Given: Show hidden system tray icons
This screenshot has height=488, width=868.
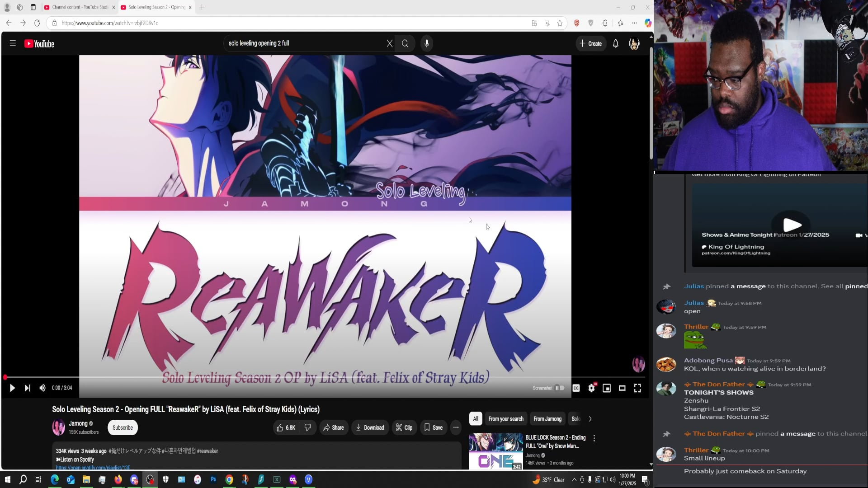Looking at the screenshot, I should coord(574,479).
